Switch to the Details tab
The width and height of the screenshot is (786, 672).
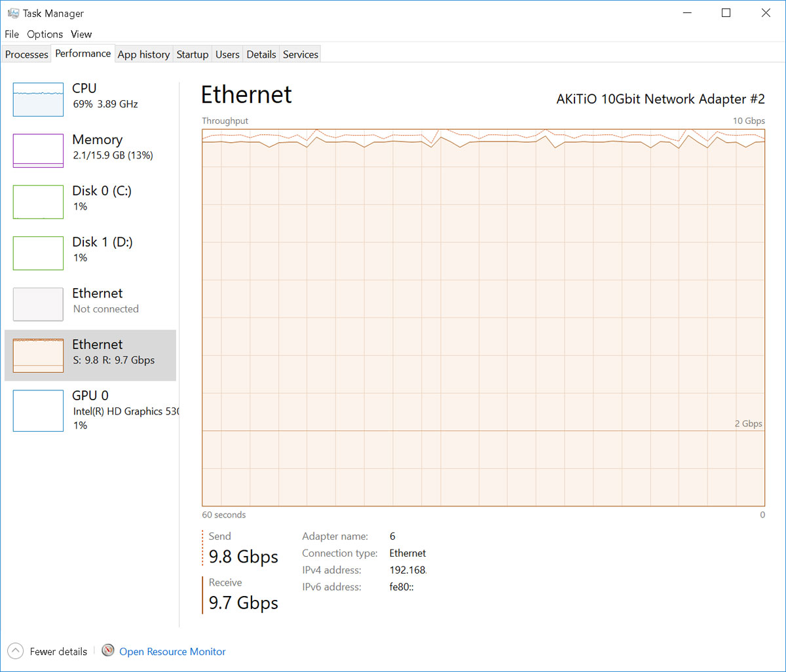coord(261,54)
